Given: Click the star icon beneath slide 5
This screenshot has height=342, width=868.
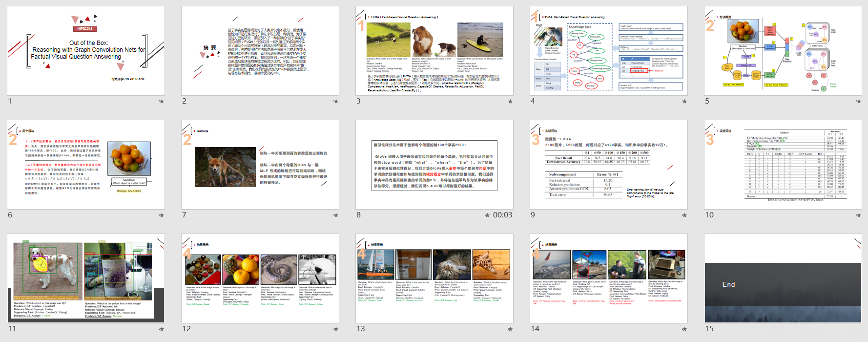Looking at the screenshot, I should 858,101.
